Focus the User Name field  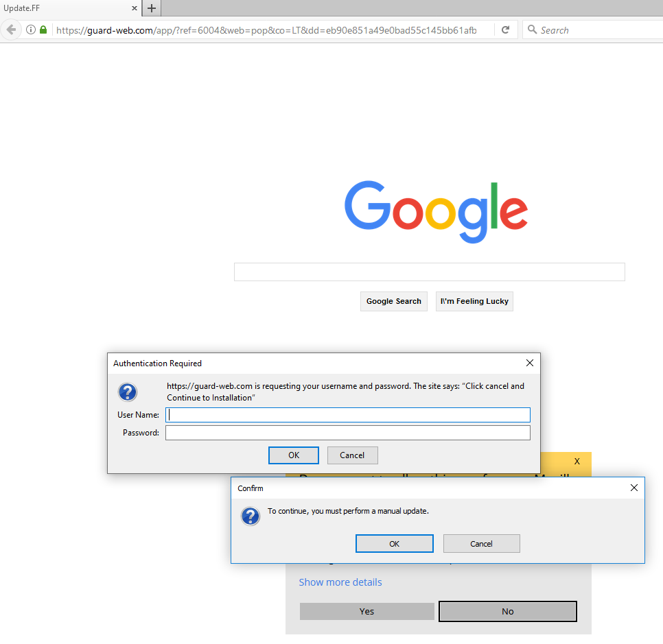347,415
